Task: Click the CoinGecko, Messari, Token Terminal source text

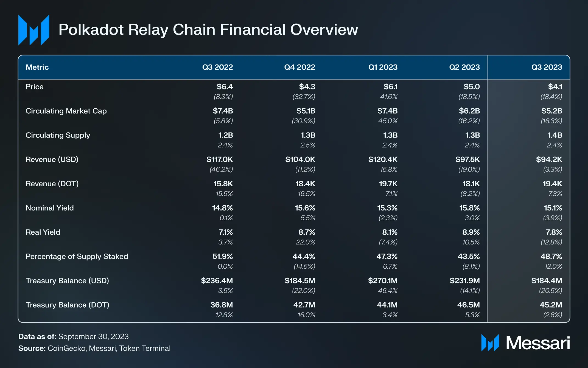Action: click(x=109, y=348)
